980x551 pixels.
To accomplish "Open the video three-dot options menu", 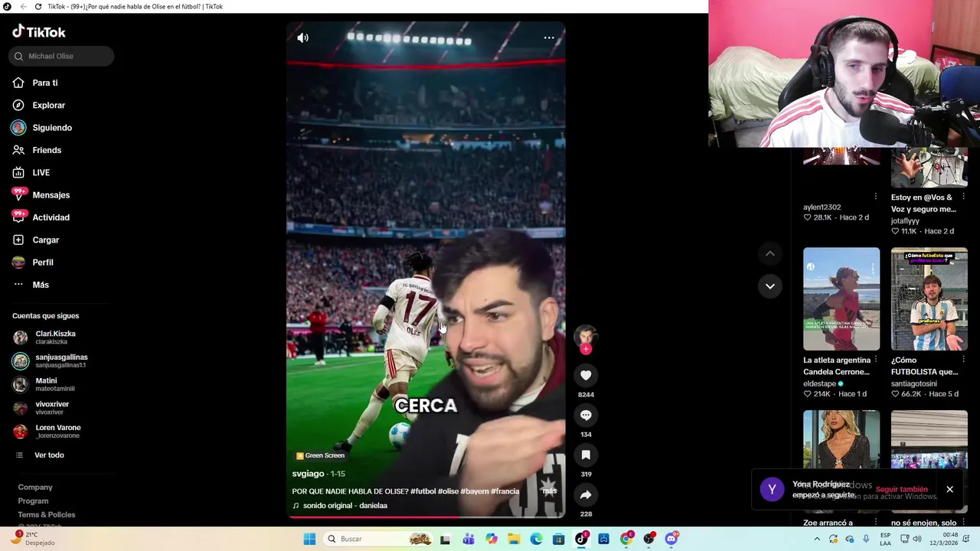I will click(x=549, y=37).
